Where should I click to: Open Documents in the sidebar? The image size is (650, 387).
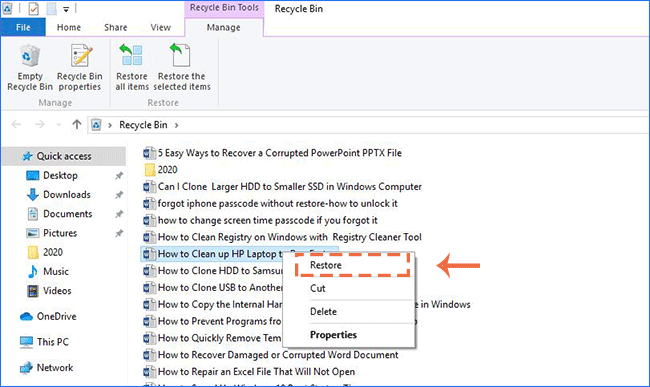click(x=68, y=214)
